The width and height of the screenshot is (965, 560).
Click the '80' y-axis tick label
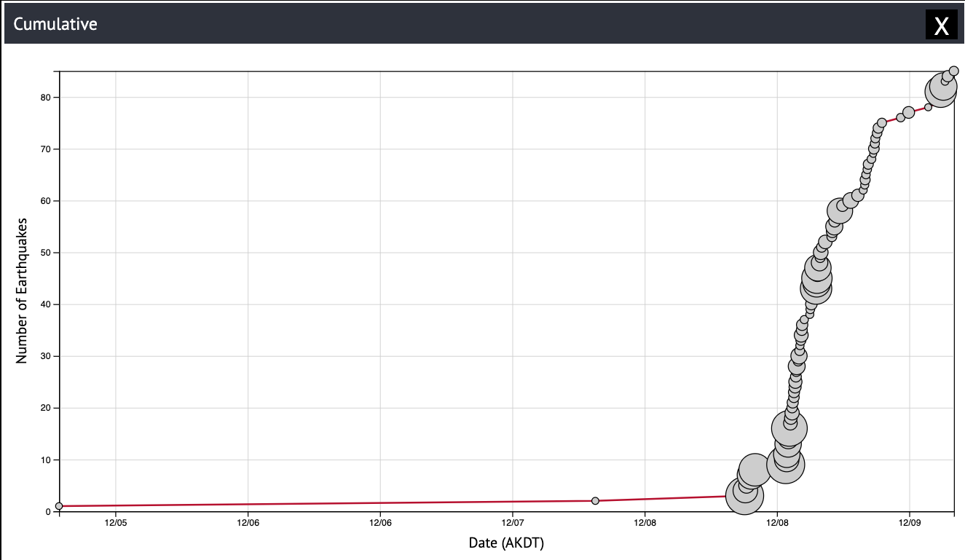(x=45, y=98)
